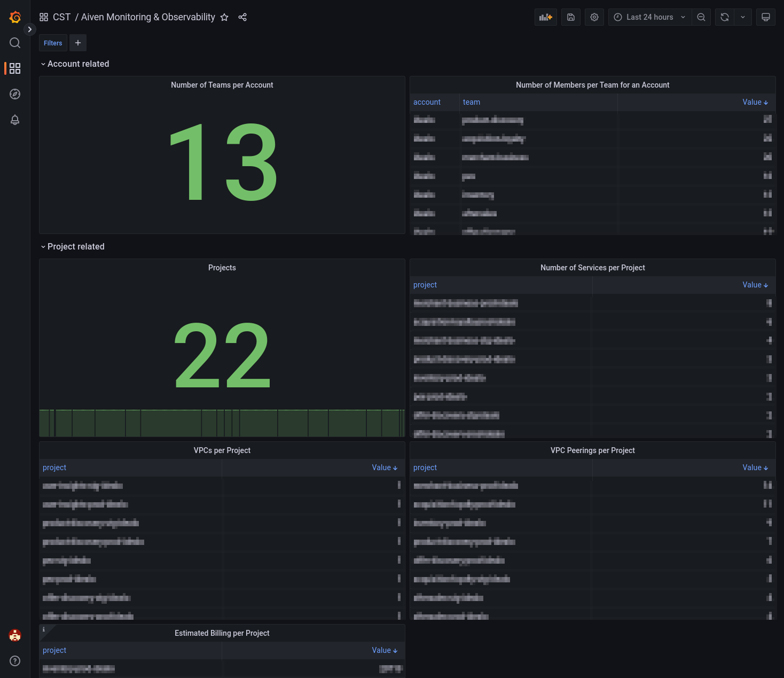
Task: Sort Services per Project by project column
Action: tap(425, 285)
